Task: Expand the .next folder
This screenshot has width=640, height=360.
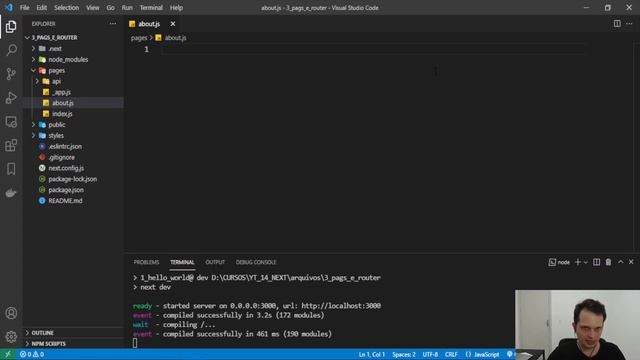Action: tap(33, 49)
